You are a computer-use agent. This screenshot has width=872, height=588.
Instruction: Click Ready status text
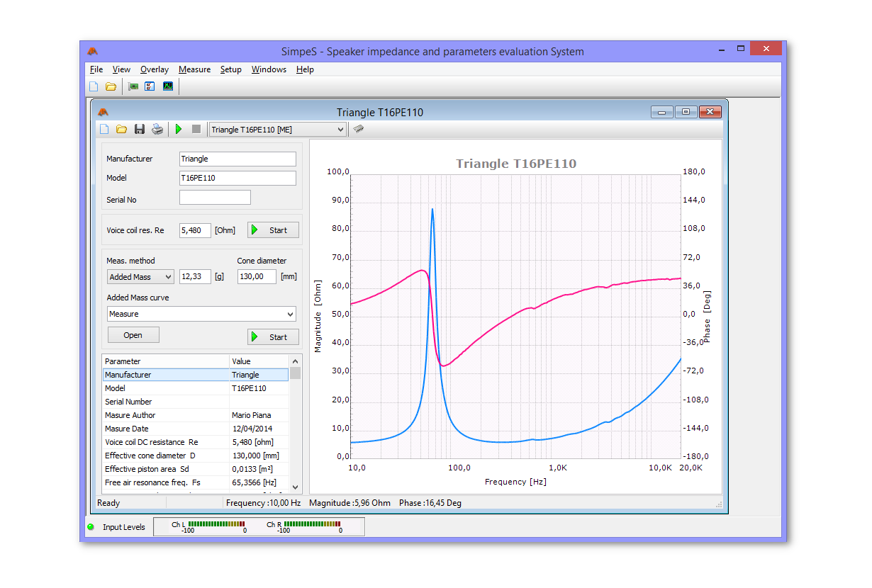coord(108,503)
